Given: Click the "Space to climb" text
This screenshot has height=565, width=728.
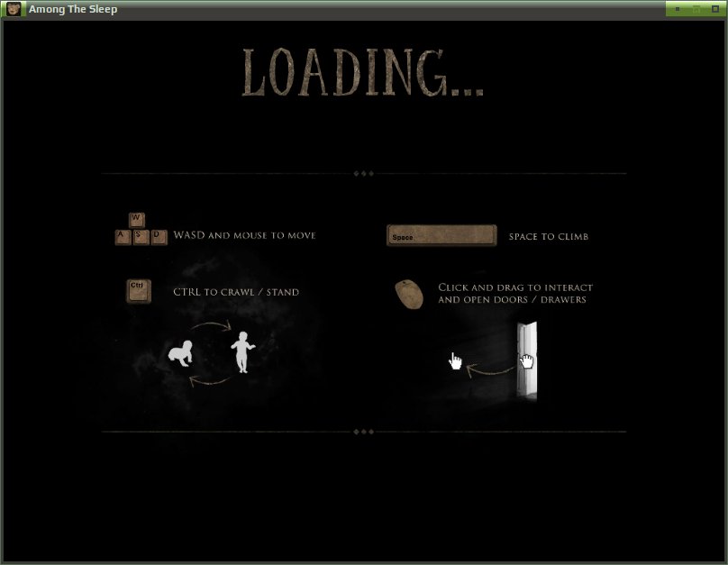Looking at the screenshot, I should [549, 237].
